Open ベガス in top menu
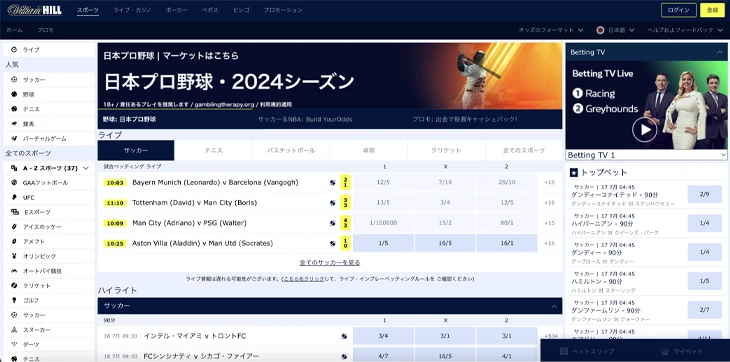 pyautogui.click(x=210, y=10)
